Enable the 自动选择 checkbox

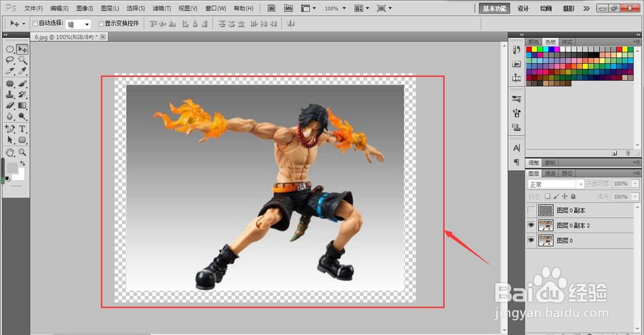pyautogui.click(x=35, y=23)
